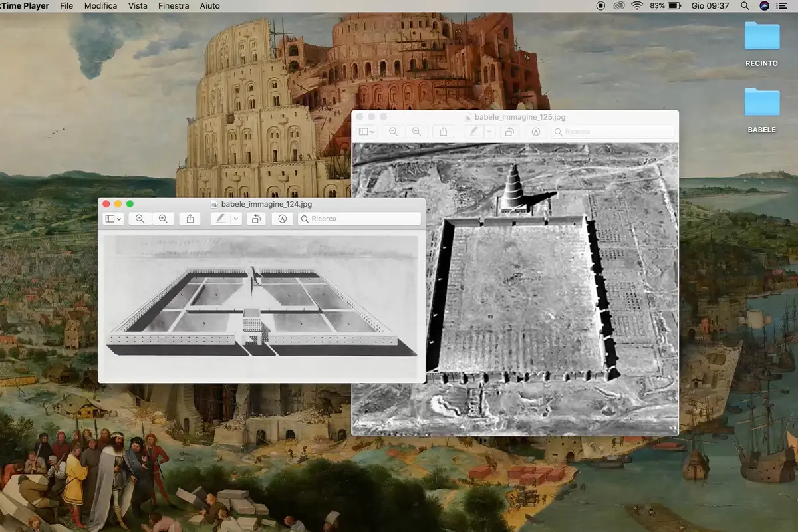
Task: Open Wi-Fi status menu
Action: (637, 6)
